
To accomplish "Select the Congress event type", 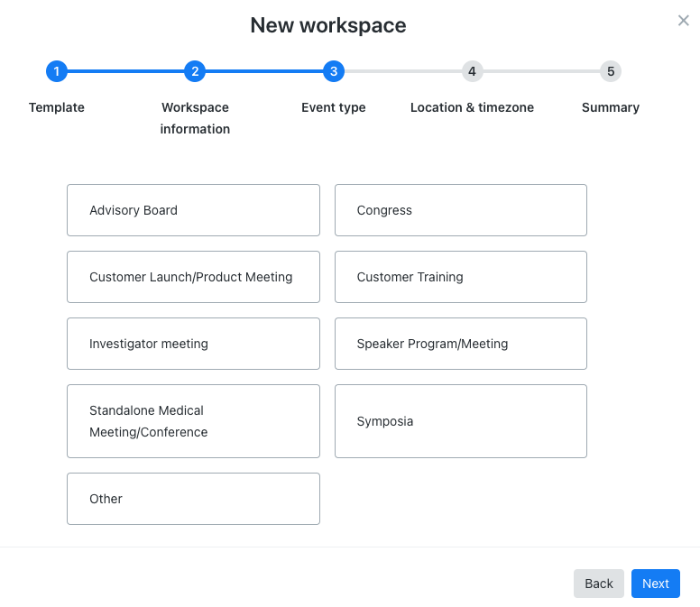I will [x=461, y=210].
